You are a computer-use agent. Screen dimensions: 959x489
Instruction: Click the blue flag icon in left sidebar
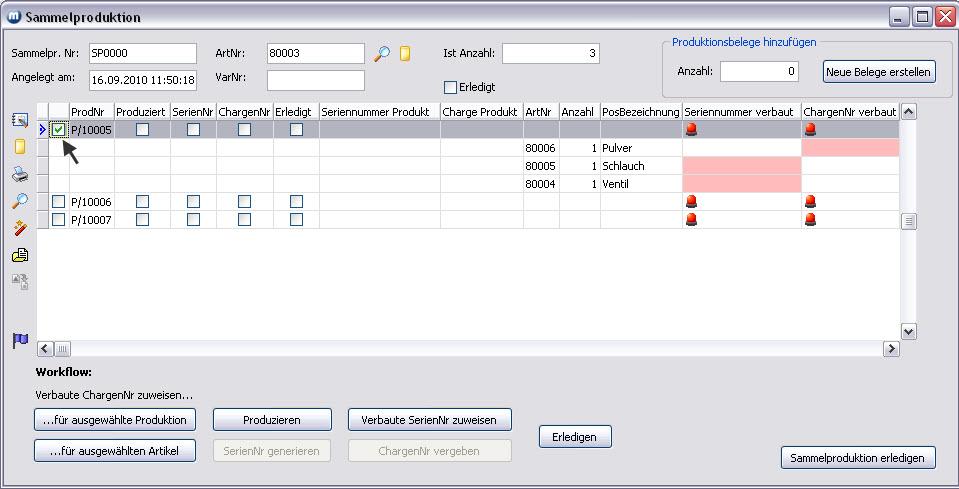tap(20, 341)
